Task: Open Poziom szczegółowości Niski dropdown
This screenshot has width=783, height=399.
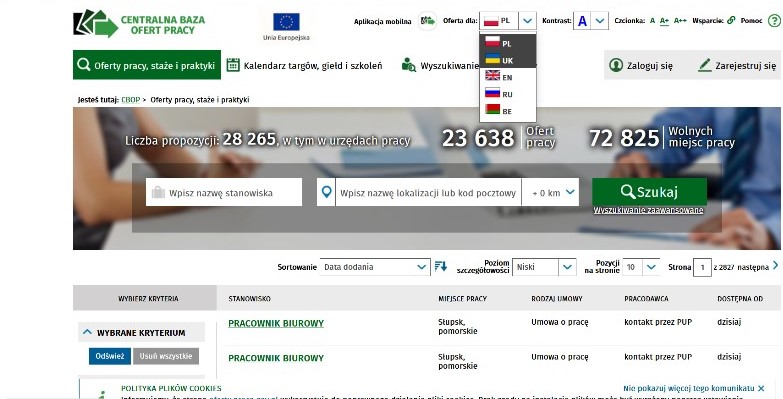Action: click(544, 267)
